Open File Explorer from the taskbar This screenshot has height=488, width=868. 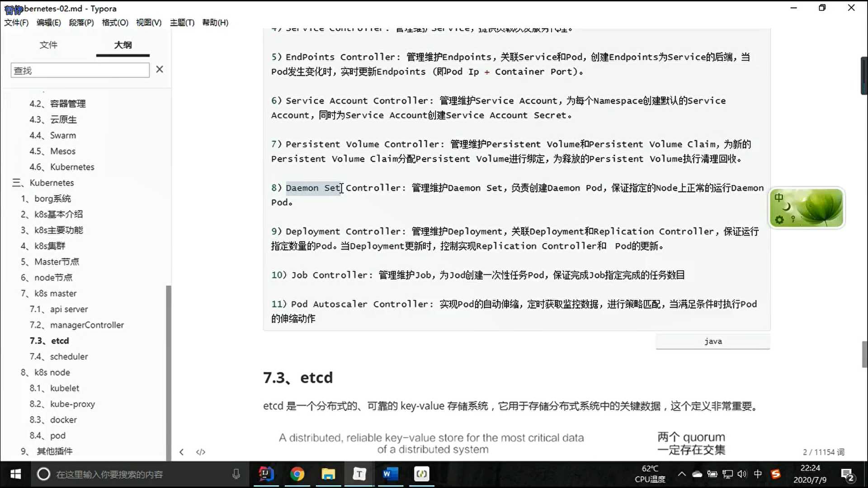click(x=328, y=474)
